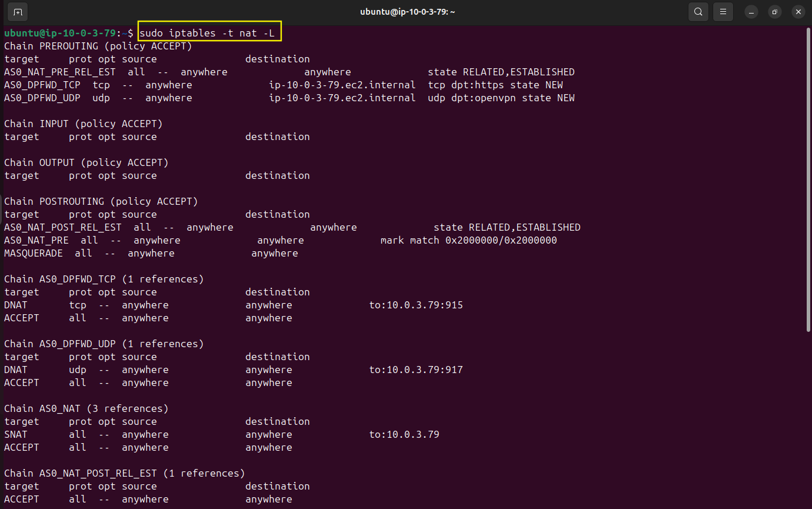Click the Chain PREROUTING header line

pos(98,46)
